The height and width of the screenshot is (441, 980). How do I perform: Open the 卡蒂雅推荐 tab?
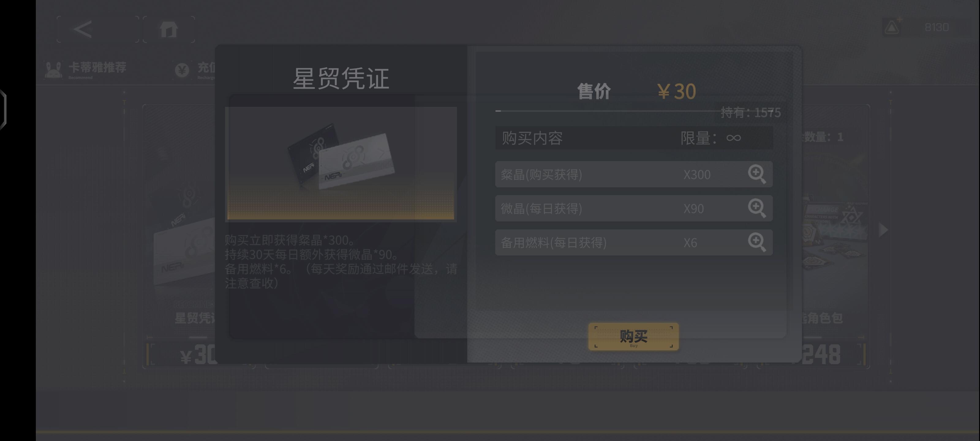coord(86,70)
